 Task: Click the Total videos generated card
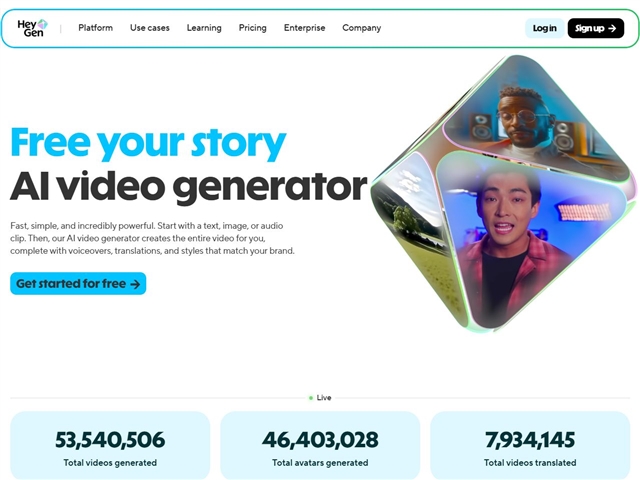(x=110, y=445)
